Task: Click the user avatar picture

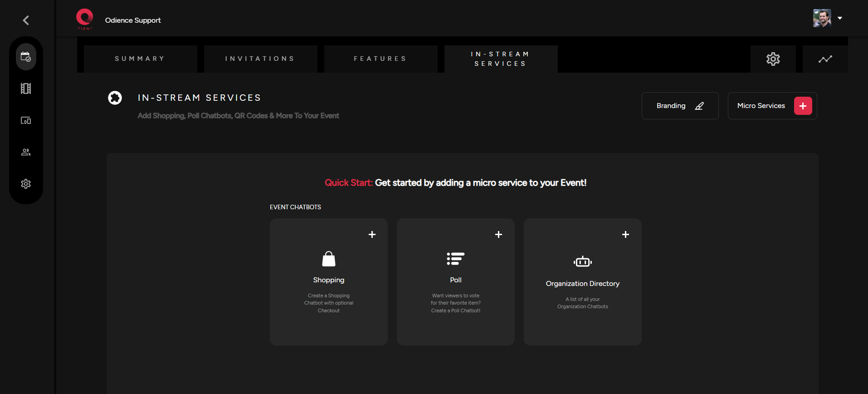Action: point(822,18)
